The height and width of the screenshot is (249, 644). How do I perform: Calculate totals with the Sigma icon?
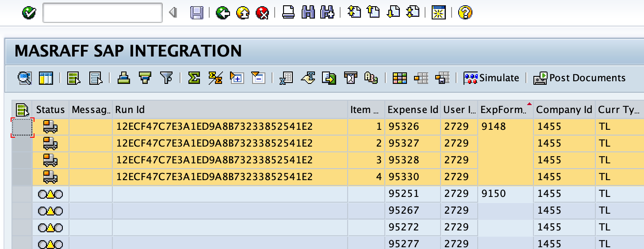coord(194,78)
